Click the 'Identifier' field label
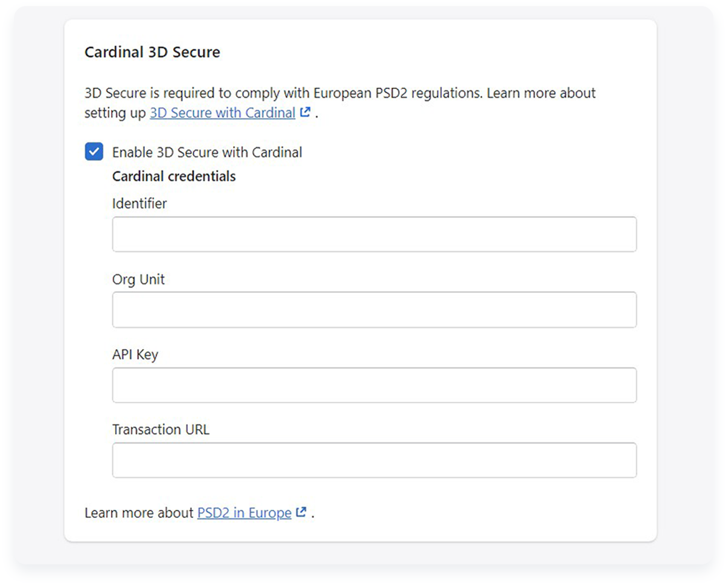This screenshot has height=588, width=728. [x=140, y=204]
